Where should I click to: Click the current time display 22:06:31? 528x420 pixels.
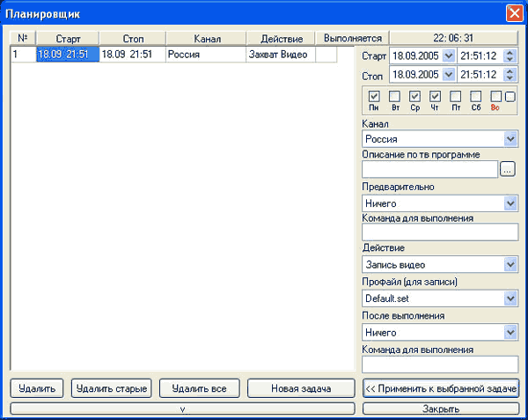click(x=453, y=38)
